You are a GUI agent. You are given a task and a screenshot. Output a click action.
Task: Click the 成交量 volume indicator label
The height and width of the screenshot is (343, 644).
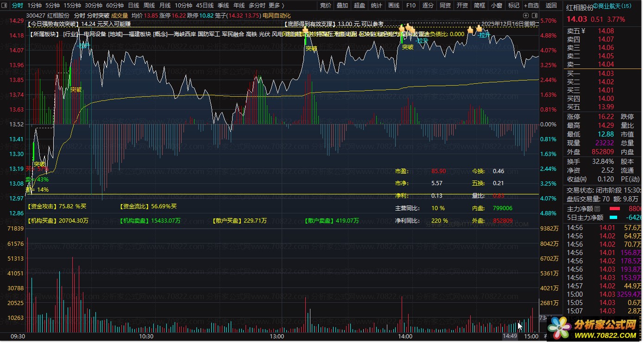coord(120,16)
